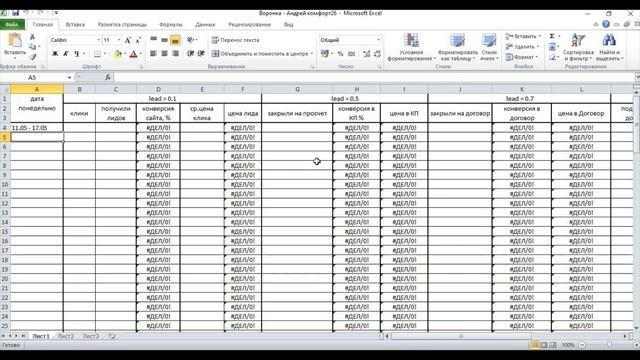Viewport: 640px width, 360px height.
Task: Toggle top vertical alignment
Action: click(153, 40)
